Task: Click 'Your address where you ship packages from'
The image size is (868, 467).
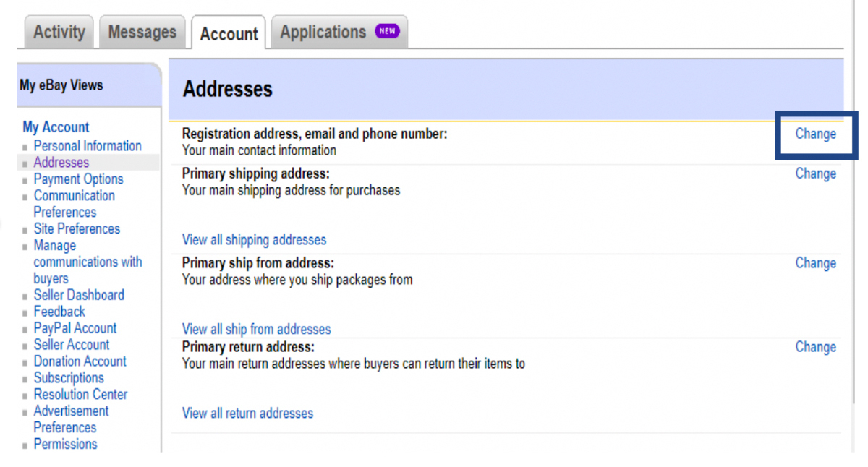Action: (x=297, y=280)
